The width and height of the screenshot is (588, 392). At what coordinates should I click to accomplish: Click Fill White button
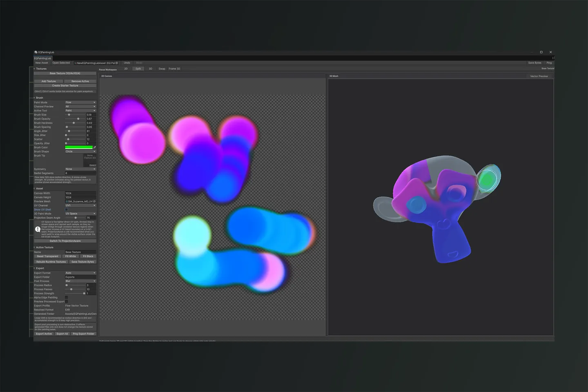[71, 256]
